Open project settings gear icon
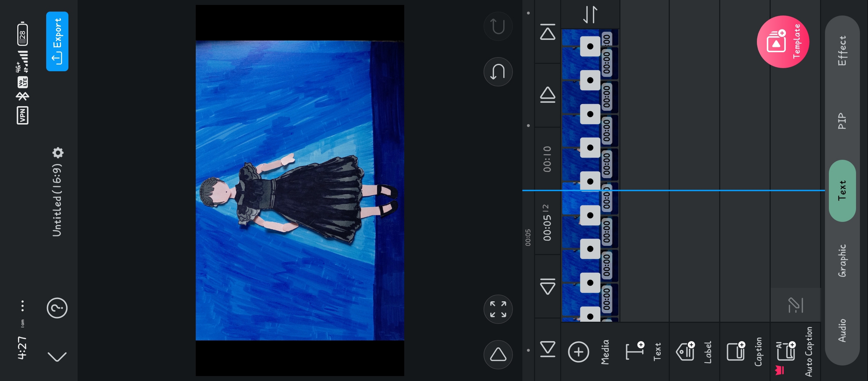868x381 pixels. tap(58, 153)
